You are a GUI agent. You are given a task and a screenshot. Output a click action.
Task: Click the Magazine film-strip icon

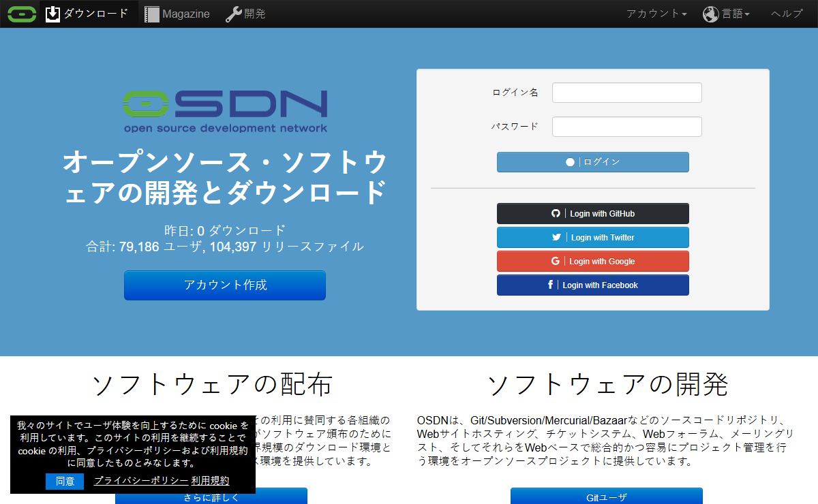click(152, 14)
